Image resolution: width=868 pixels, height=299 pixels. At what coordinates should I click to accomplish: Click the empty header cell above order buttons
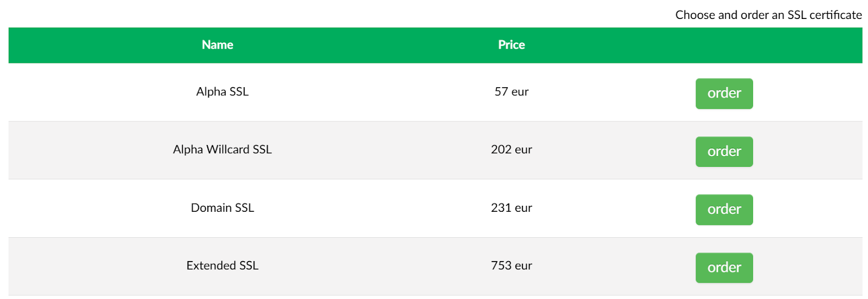[x=724, y=45]
